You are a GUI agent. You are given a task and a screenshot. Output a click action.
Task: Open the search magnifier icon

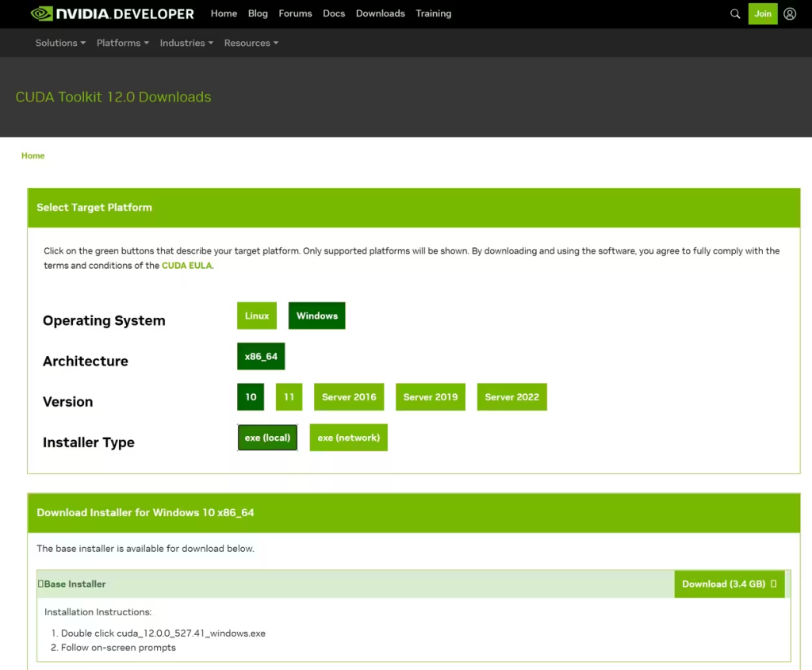[735, 14]
